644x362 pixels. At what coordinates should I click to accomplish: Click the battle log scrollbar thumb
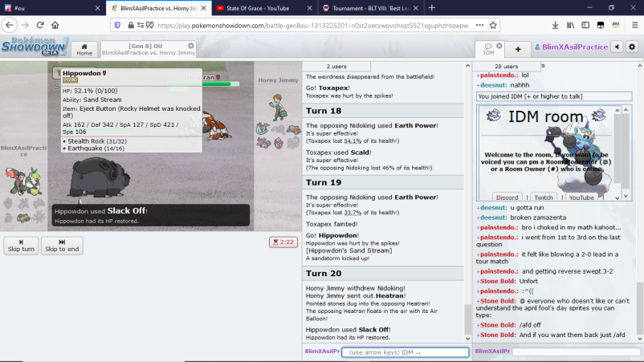tap(467, 319)
